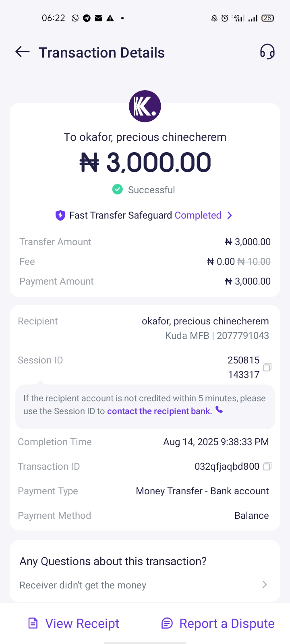Image resolution: width=290 pixels, height=644 pixels.
Task: Expand "Receiver didn't get the money" chevron
Action: point(265,584)
